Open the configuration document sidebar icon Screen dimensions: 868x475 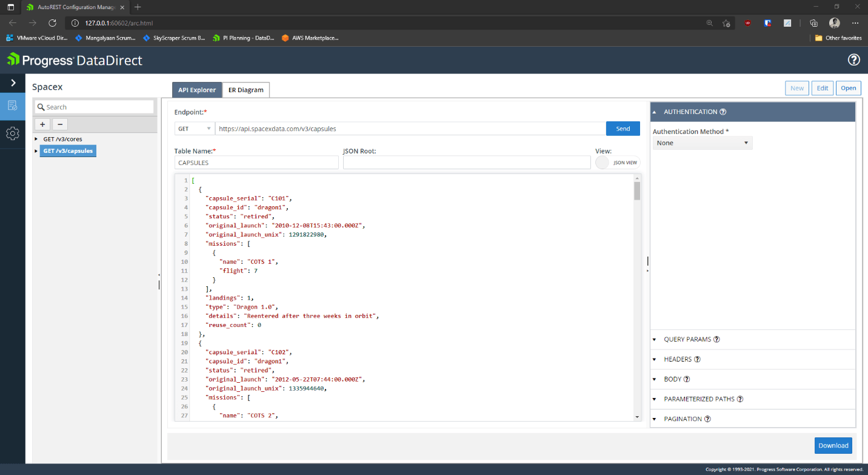click(x=12, y=106)
